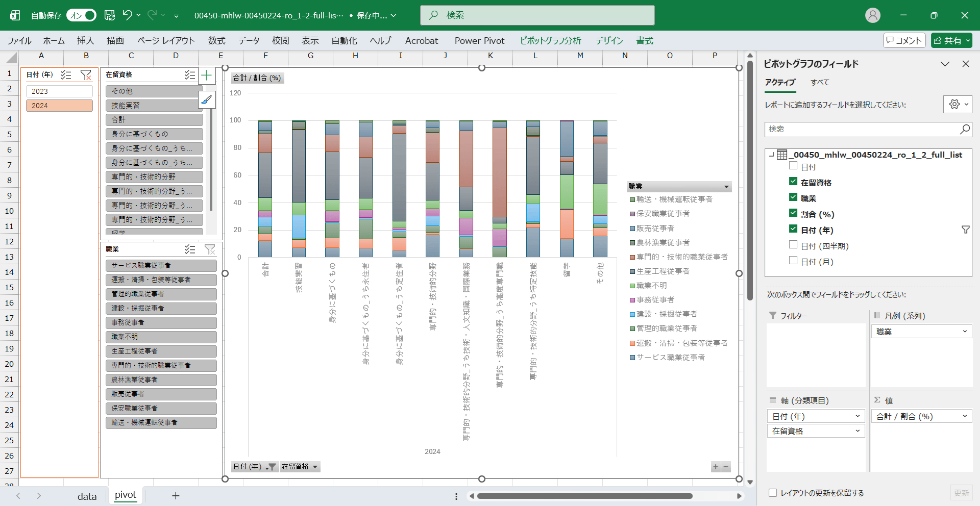Switch to the data sheet tab
The width and height of the screenshot is (980, 506).
coord(87,496)
